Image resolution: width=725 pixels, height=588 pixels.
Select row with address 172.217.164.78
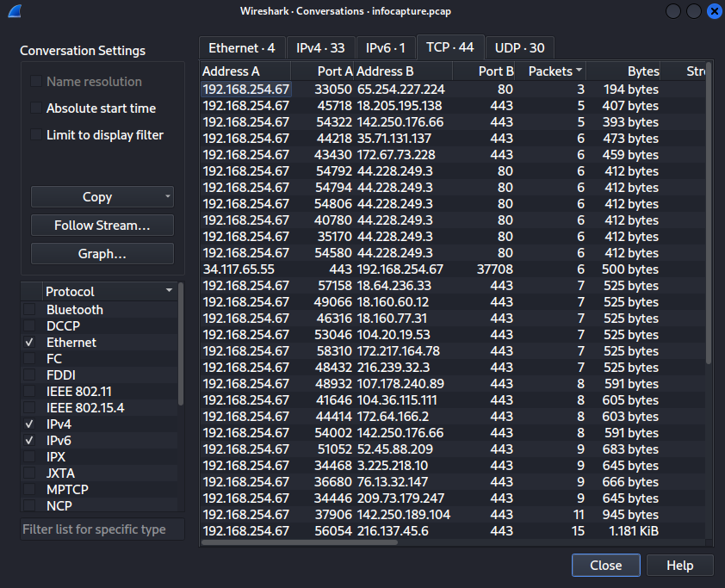453,351
